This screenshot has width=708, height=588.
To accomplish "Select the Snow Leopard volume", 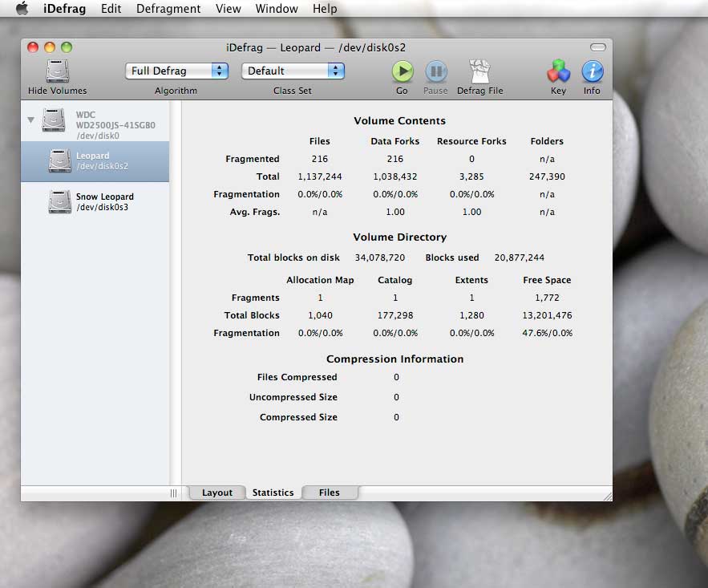I will (x=95, y=201).
